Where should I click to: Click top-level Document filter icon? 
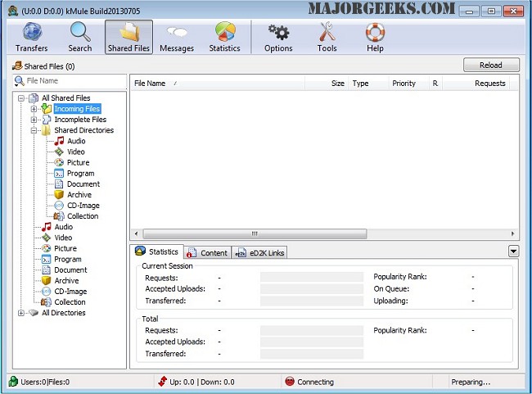click(47, 270)
